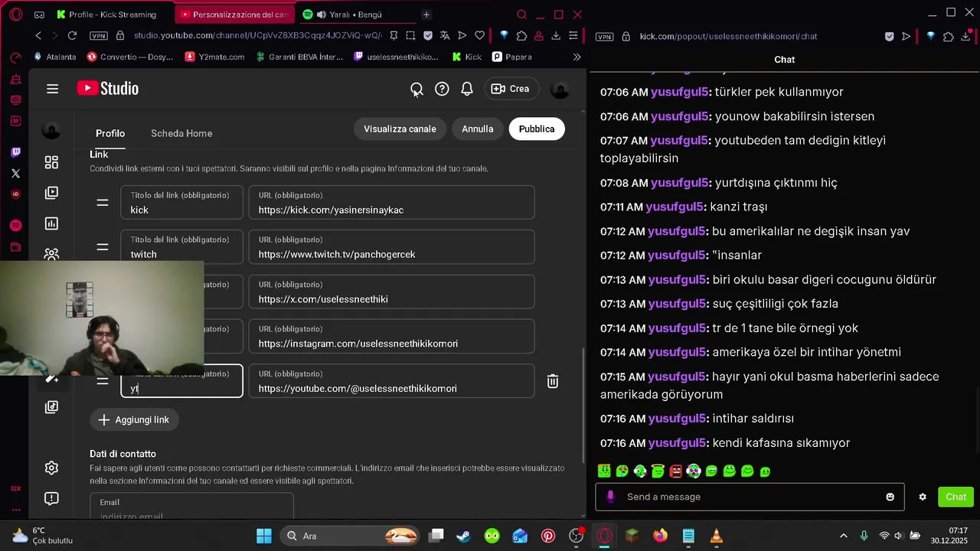980x551 pixels.
Task: Grab the reorder handle of kick link
Action: [102, 203]
